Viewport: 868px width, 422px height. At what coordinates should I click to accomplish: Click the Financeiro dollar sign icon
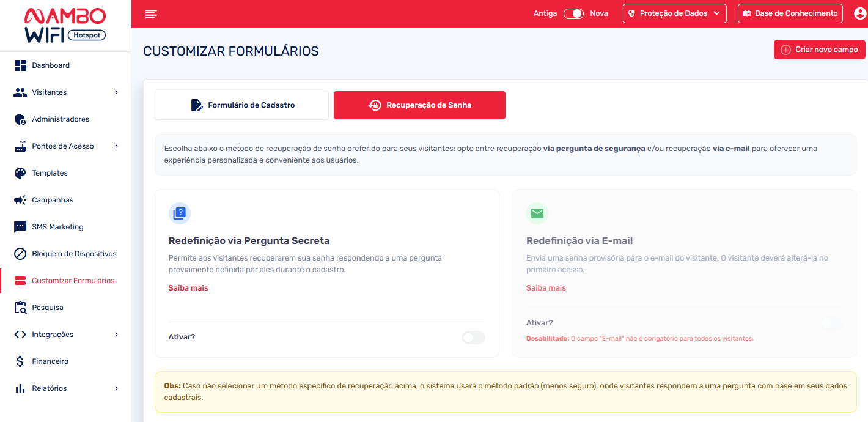point(20,361)
